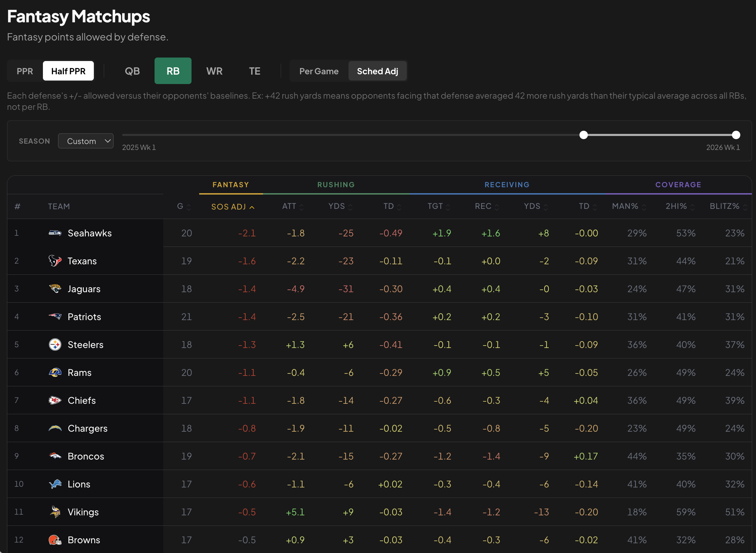Screen dimensions: 756x553
Task: Select the WR position tab
Action: 214,71
